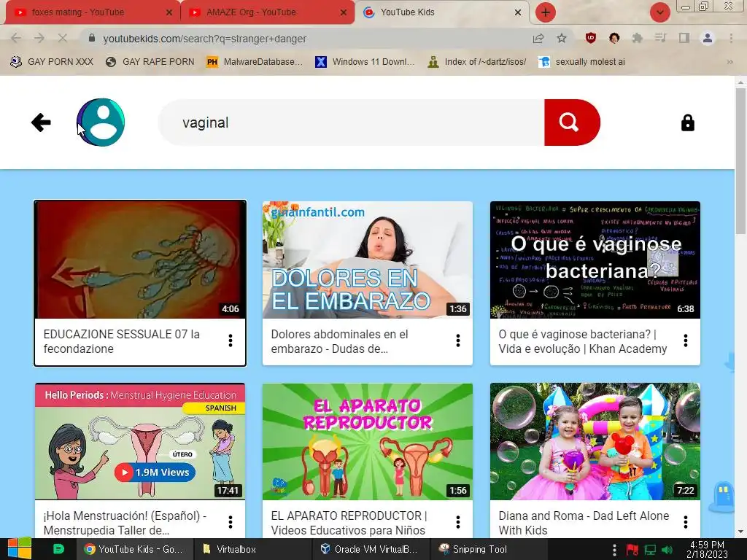The height and width of the screenshot is (560, 747).
Task: Click the YouTube Kids back arrow
Action: click(x=41, y=122)
